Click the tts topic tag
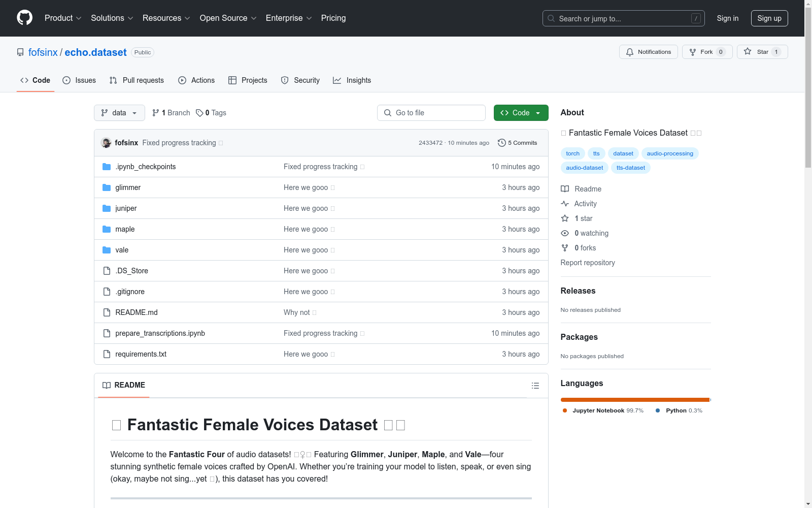The height and width of the screenshot is (508, 812). coord(596,153)
